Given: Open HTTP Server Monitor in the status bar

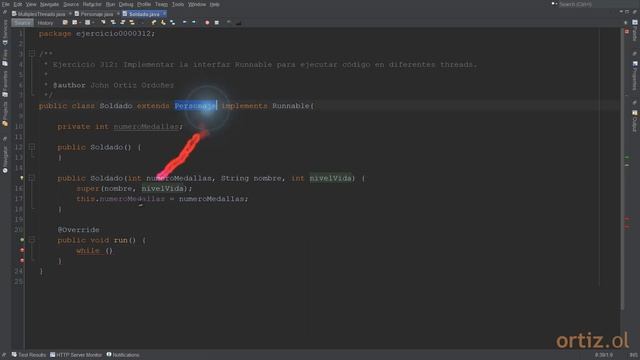Looking at the screenshot, I should click(x=76, y=355).
